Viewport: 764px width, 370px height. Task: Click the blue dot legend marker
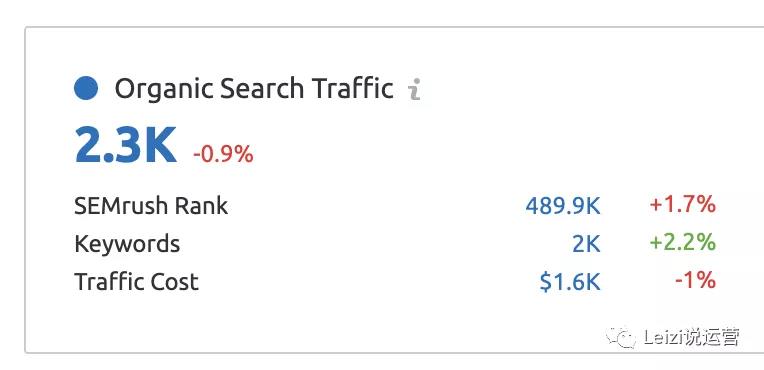(x=86, y=88)
